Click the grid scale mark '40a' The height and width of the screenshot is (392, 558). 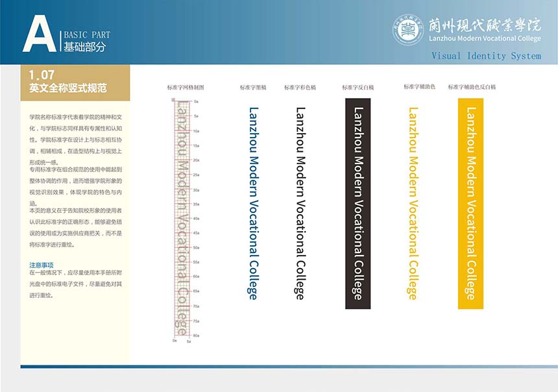197,218
